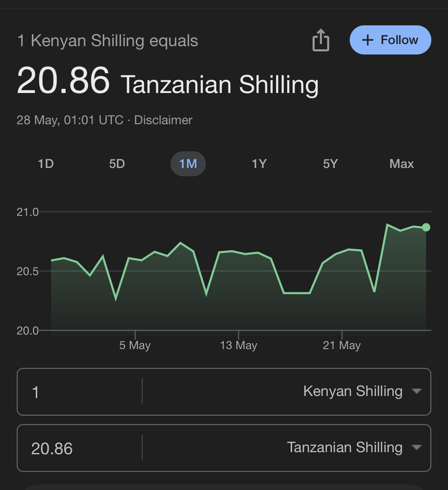Click the 13 May date marker
Viewport: 448px width, 490px height.
point(239,345)
